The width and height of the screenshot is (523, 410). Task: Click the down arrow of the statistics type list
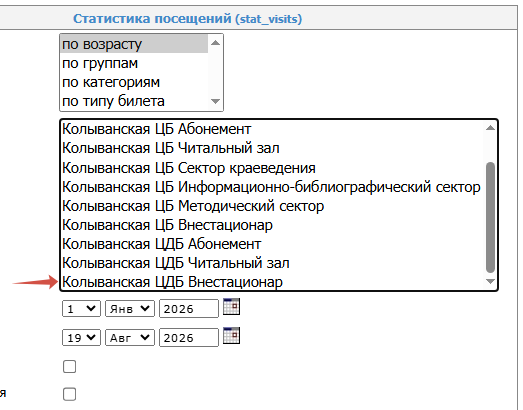click(x=215, y=101)
